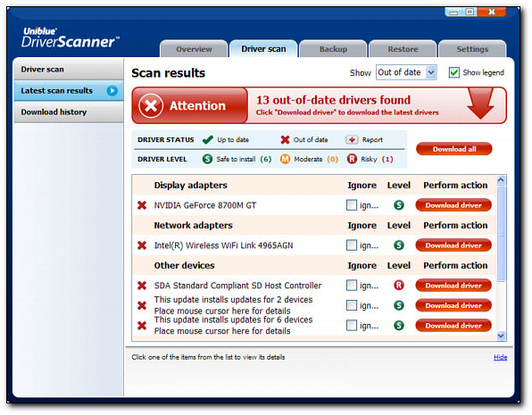Viewport: 532px width, 415px height.
Task: Click the Network adapters group header
Action: [x=194, y=225]
